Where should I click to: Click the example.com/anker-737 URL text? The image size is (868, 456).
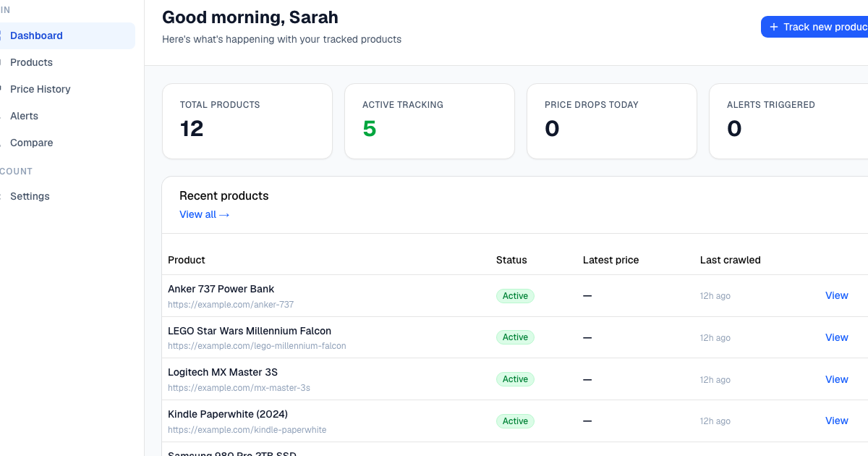pyautogui.click(x=231, y=305)
